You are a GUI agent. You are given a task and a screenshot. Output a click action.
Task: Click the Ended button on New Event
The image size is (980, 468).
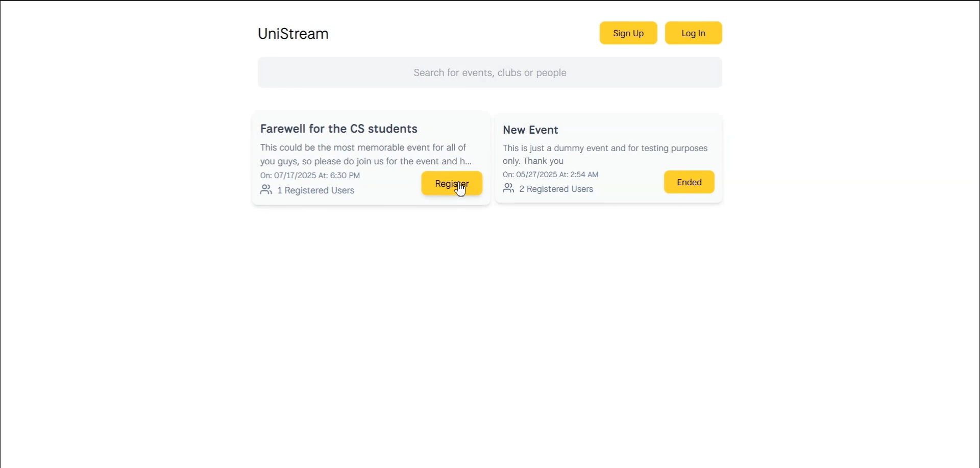click(689, 182)
